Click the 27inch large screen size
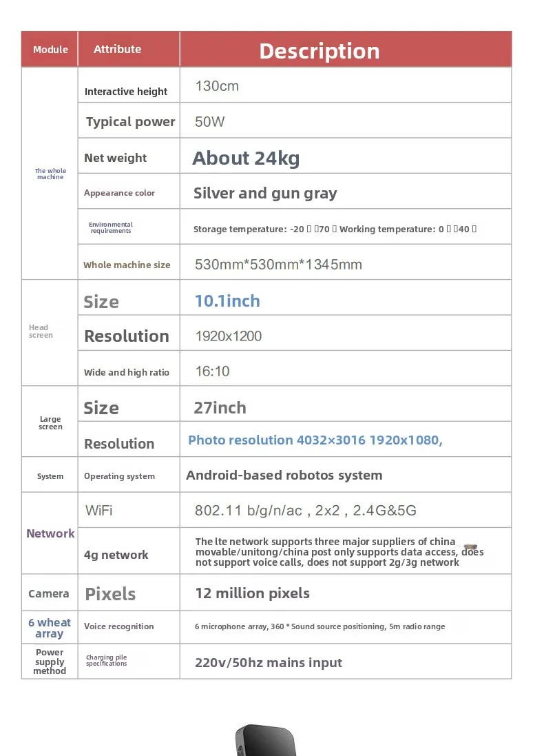This screenshot has height=756, width=544. coord(220,408)
